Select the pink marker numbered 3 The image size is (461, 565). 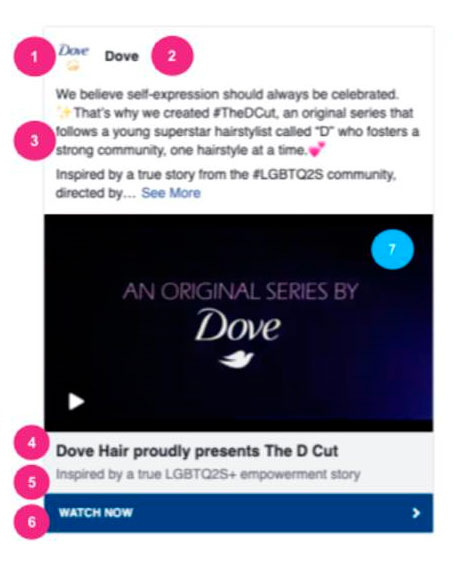pos(34,141)
